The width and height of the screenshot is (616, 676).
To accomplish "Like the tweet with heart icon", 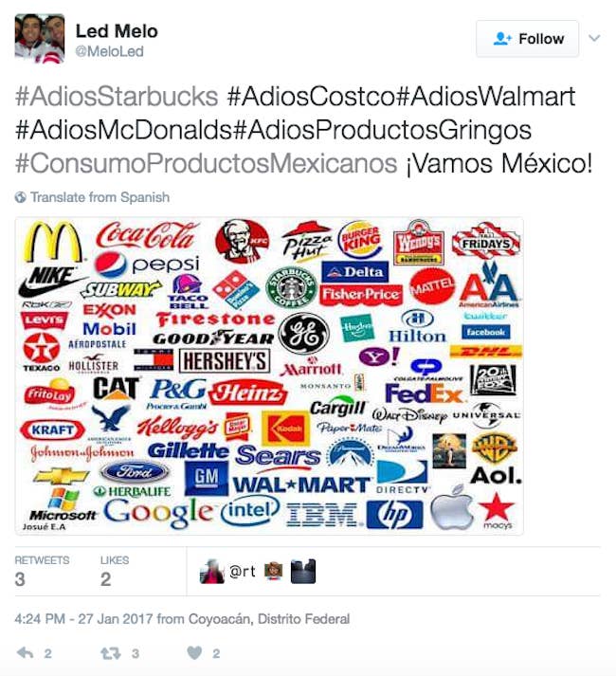I will tap(194, 653).
